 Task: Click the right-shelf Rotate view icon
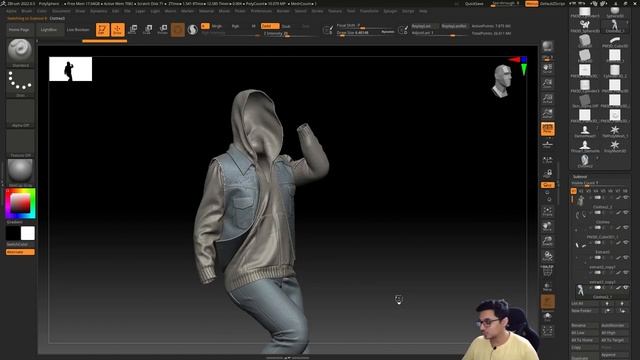[x=547, y=257]
